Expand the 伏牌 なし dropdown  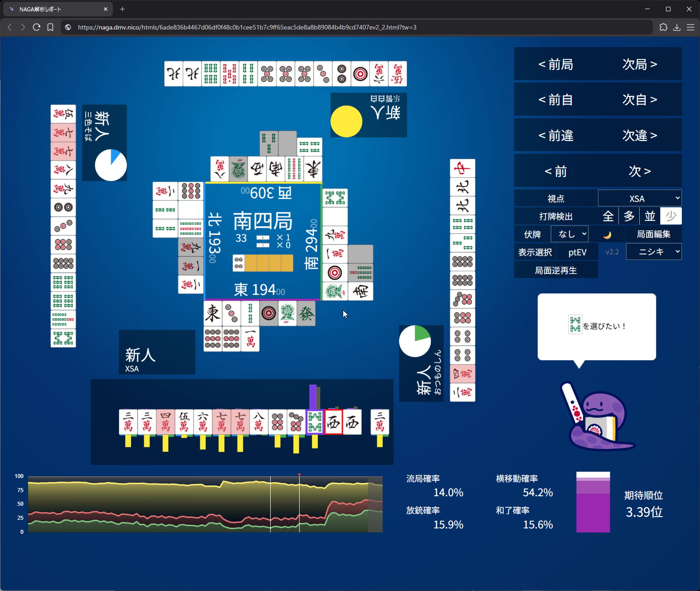click(x=569, y=234)
